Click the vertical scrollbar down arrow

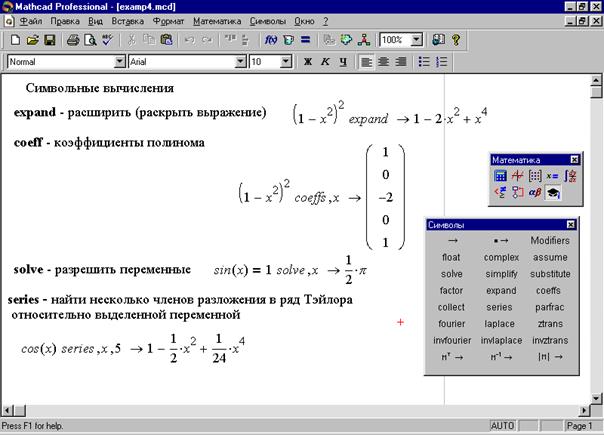596,398
